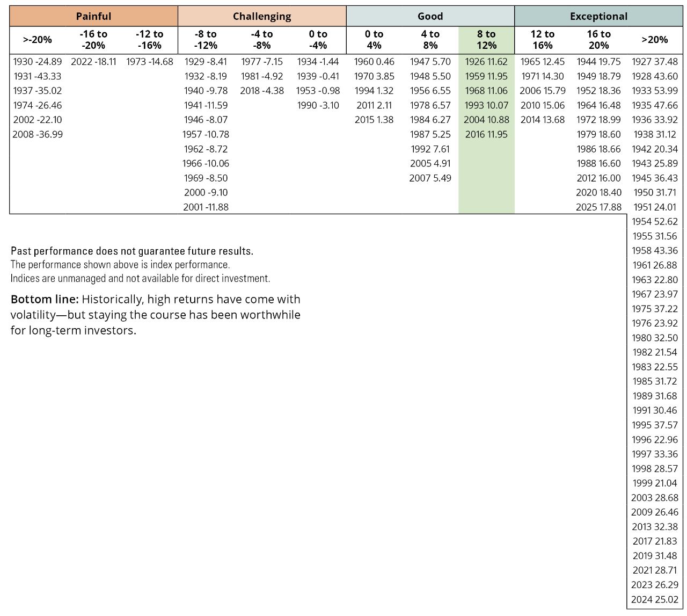Click the 2018 -4.38 entry

coord(262,91)
